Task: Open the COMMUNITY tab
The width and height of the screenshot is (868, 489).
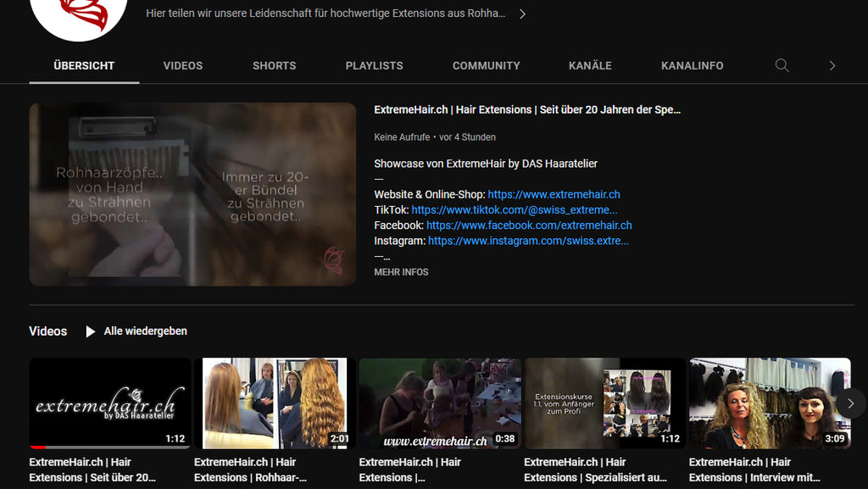Action: 486,65
